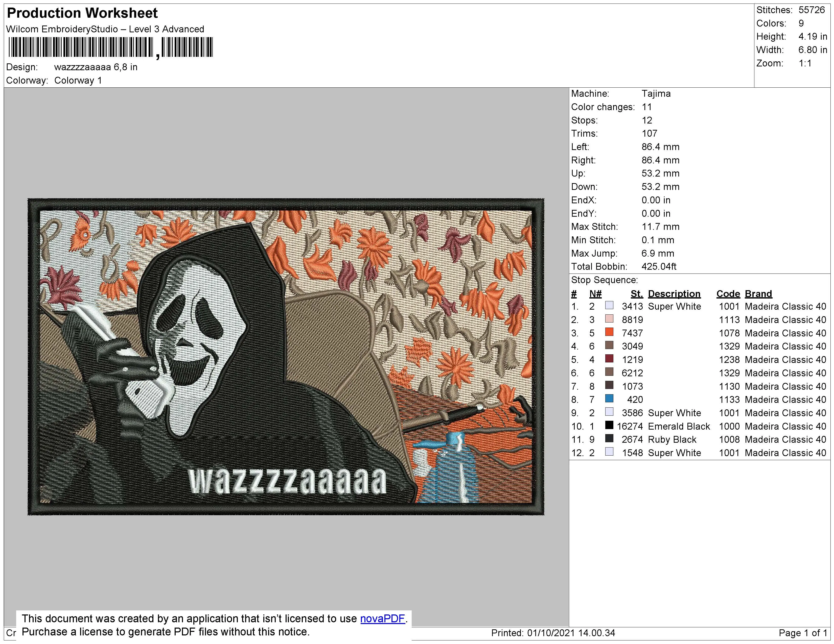This screenshot has width=834, height=644.
Task: Click the 'Emerald Black' description
Action: 679,426
